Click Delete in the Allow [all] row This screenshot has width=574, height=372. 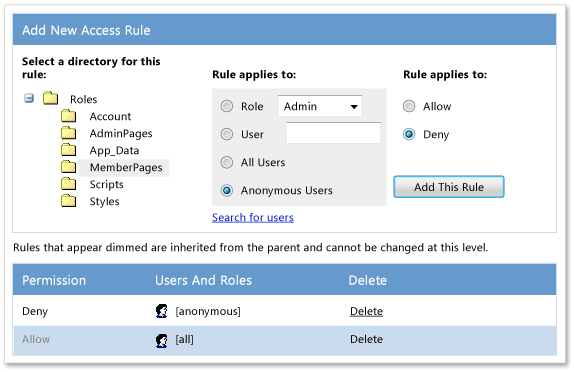click(x=366, y=339)
